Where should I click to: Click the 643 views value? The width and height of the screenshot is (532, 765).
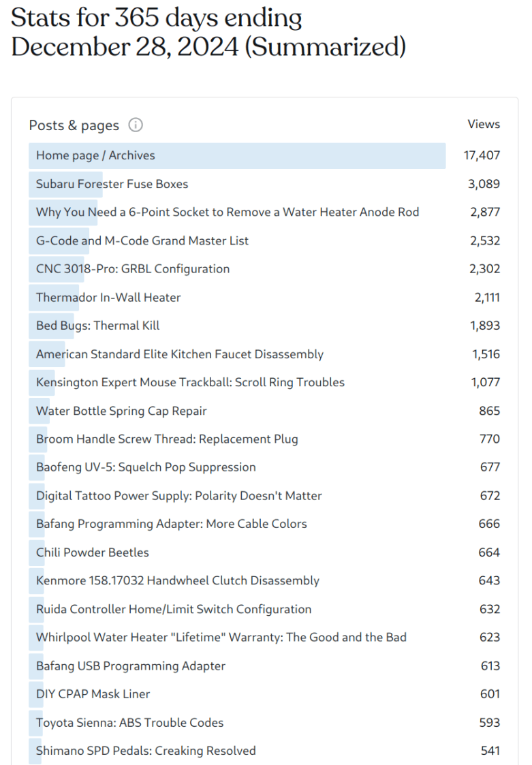[x=490, y=580]
